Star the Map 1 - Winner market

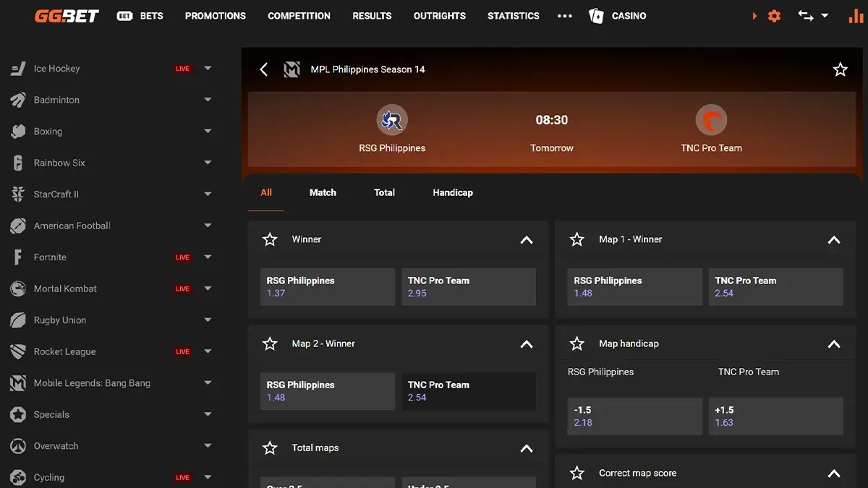[576, 239]
